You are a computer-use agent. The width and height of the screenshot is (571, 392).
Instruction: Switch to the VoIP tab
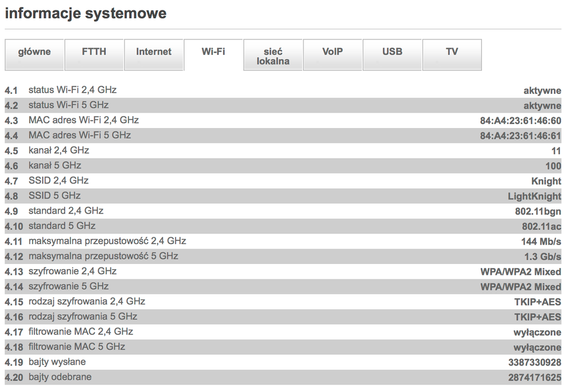pos(333,53)
